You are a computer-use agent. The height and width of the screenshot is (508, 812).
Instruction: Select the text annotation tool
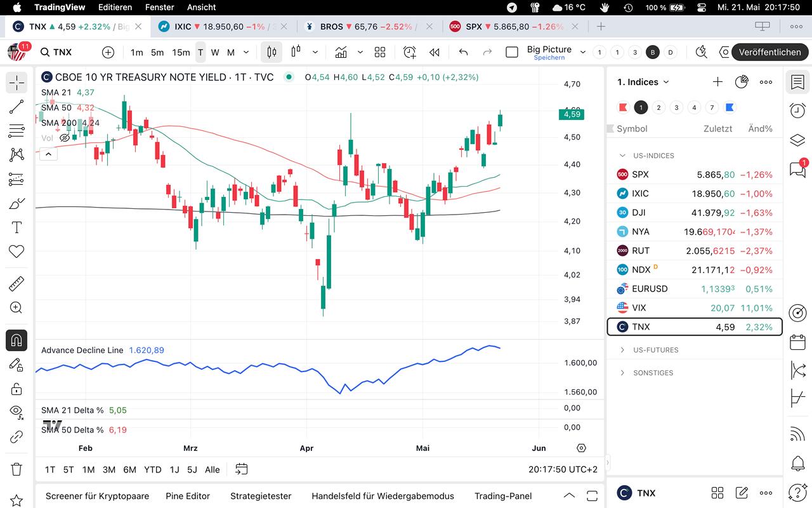[16, 227]
